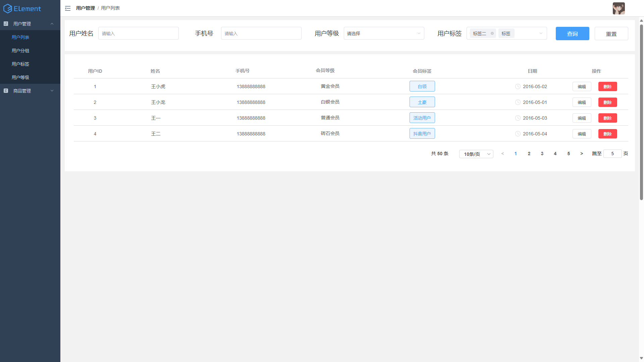Go to next page arrow
Screen dimensions: 644x362
pos(582,154)
